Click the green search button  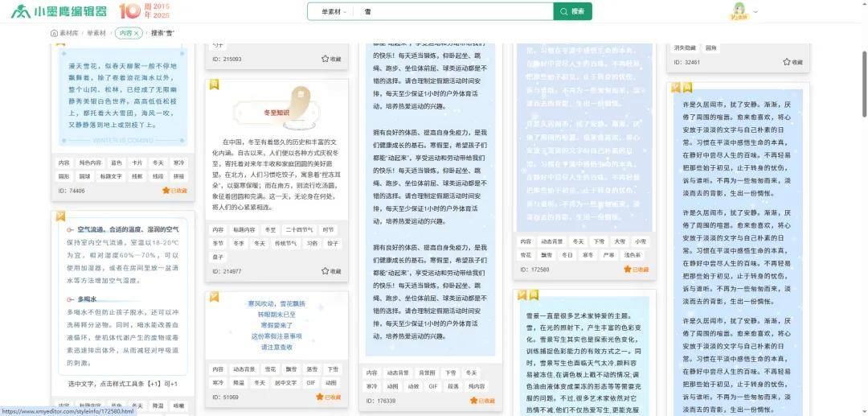tap(572, 11)
